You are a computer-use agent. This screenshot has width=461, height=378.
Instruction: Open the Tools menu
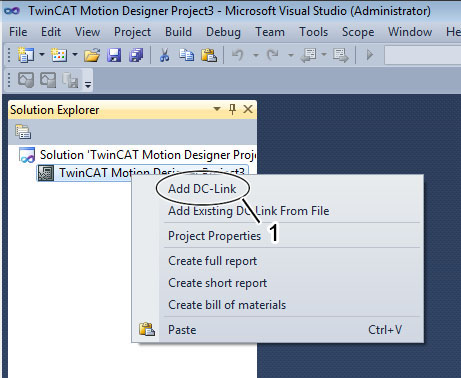coord(313,32)
